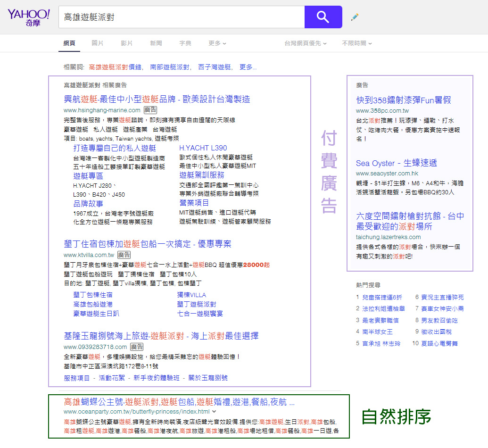The width and height of the screenshot is (488, 448).
Task: Click trending search 實況主直播猝死
Action: pos(442,297)
